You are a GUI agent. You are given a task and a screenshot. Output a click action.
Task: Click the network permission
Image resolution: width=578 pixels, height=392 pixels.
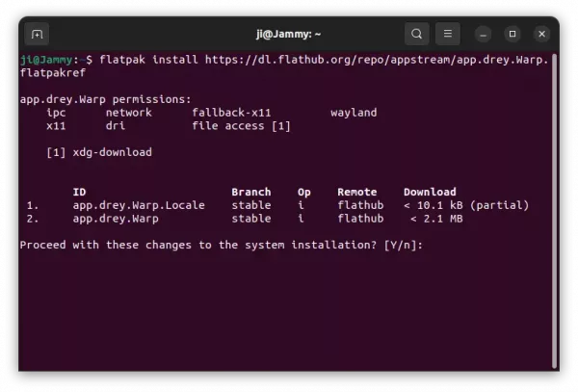(129, 113)
